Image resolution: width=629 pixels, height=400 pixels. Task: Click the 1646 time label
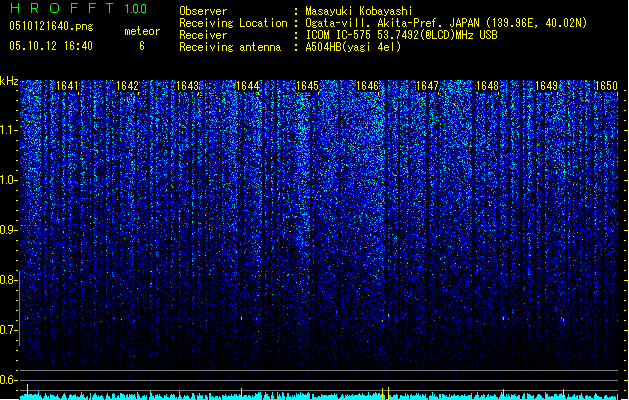(x=367, y=86)
